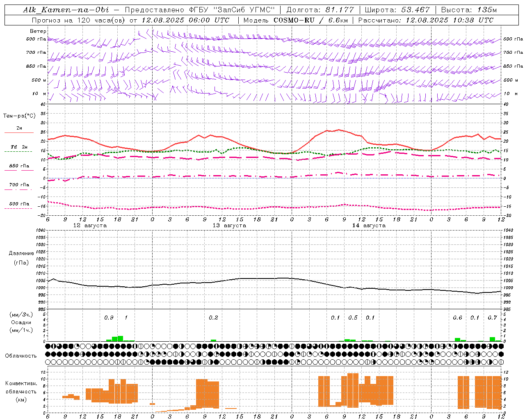The width and height of the screenshot is (525, 420).
Task: Click the (мм/3ч.) precipitation unit label
Action: point(21,315)
